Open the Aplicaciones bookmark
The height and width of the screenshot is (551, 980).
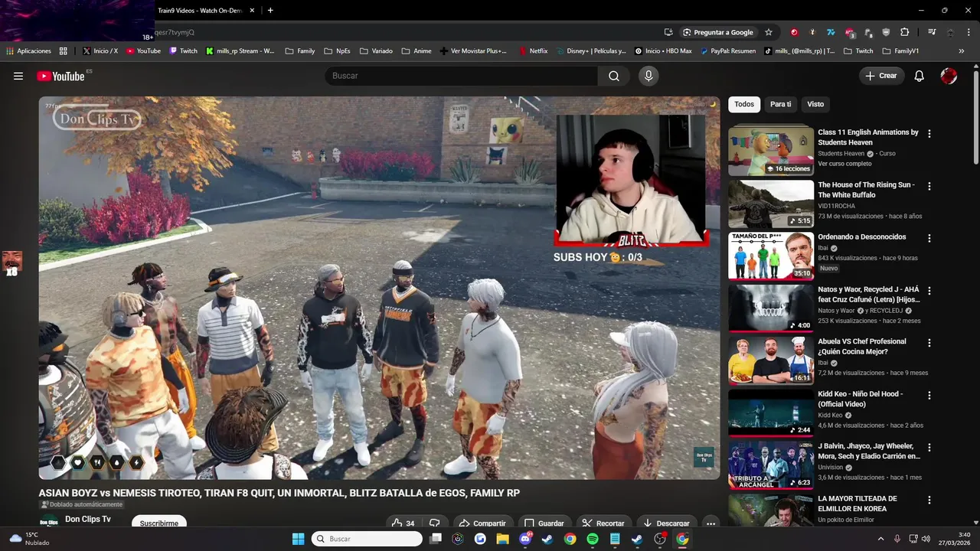point(28,51)
